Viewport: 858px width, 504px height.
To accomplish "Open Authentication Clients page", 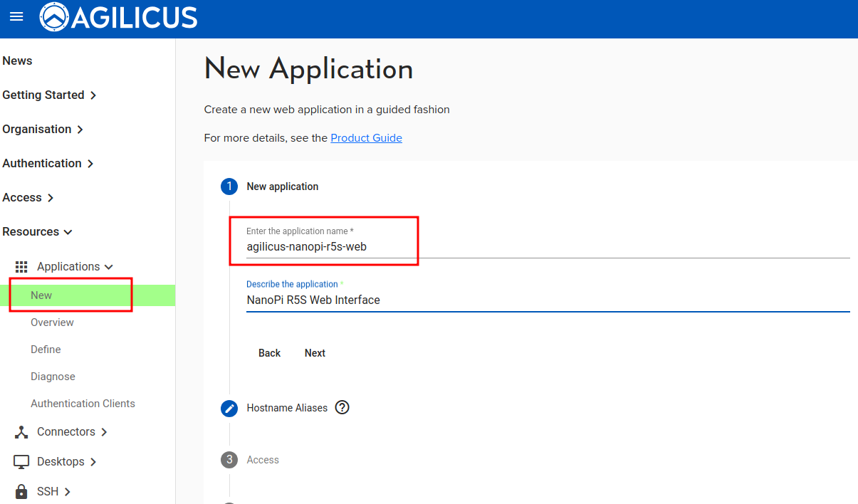I will pos(83,404).
